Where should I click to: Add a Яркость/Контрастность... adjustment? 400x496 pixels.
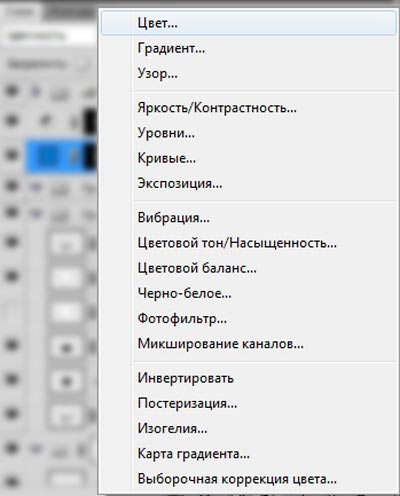pos(249,108)
